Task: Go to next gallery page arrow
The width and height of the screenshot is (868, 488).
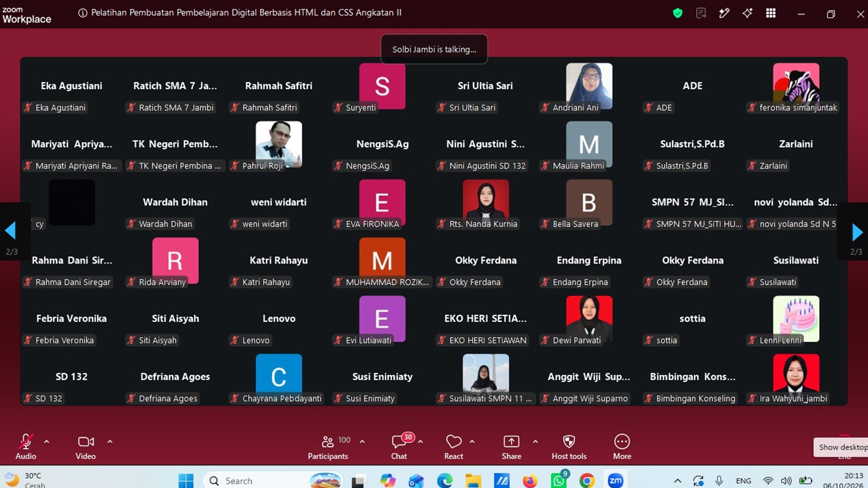Action: tap(857, 232)
